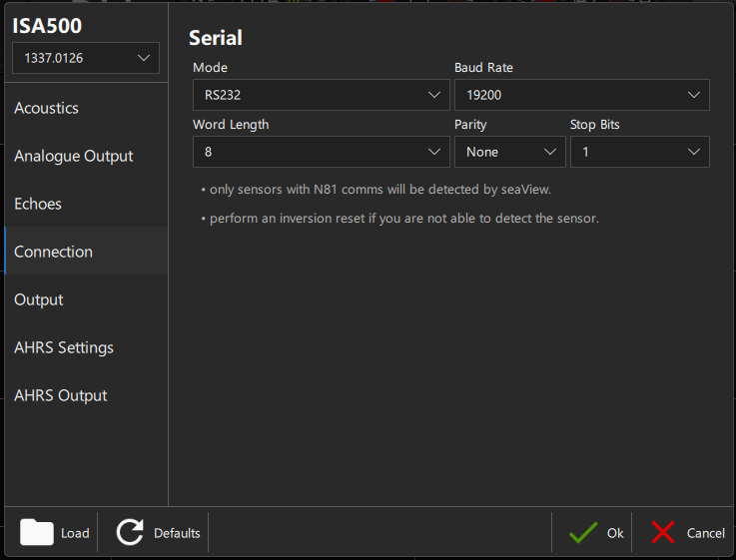
Task: Click the red X cancel icon
Action: point(663,533)
